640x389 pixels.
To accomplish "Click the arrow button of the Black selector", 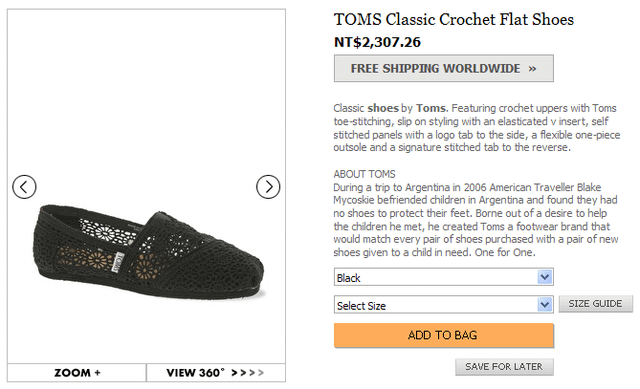I will coord(544,278).
